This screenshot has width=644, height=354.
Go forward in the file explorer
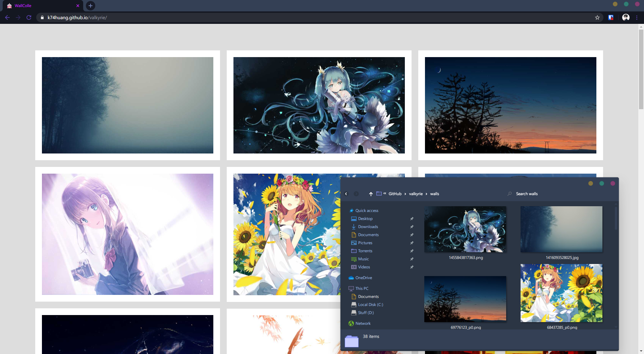coord(356,194)
